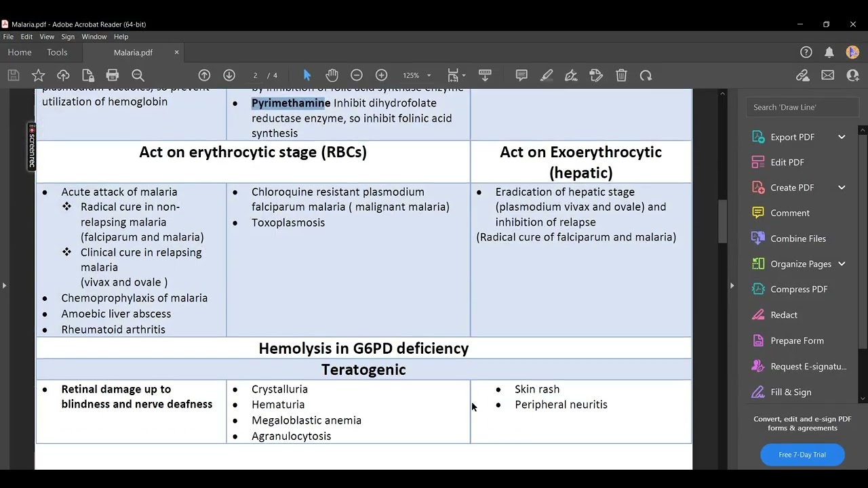The image size is (868, 488).
Task: Expand the left navigation pane arrow
Action: tap(4, 285)
